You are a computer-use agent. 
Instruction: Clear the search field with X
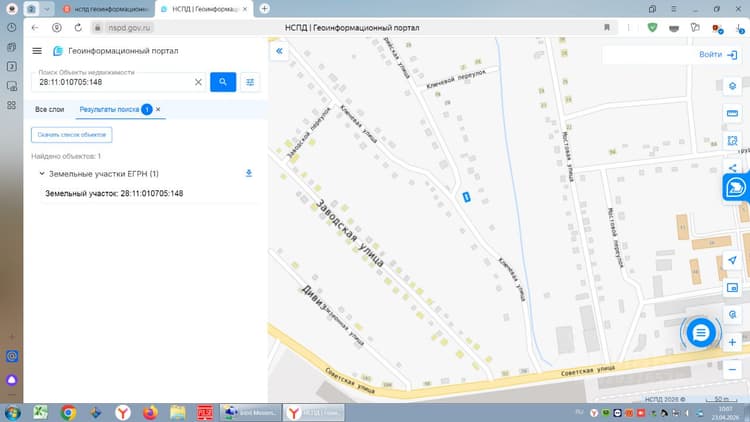point(198,82)
